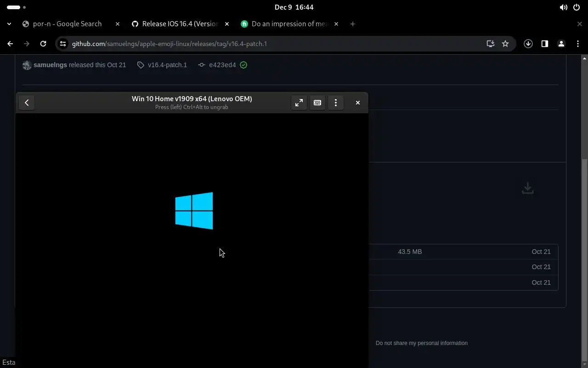Image resolution: width=588 pixels, height=368 pixels.
Task: View site information for github.com
Action: point(63,44)
